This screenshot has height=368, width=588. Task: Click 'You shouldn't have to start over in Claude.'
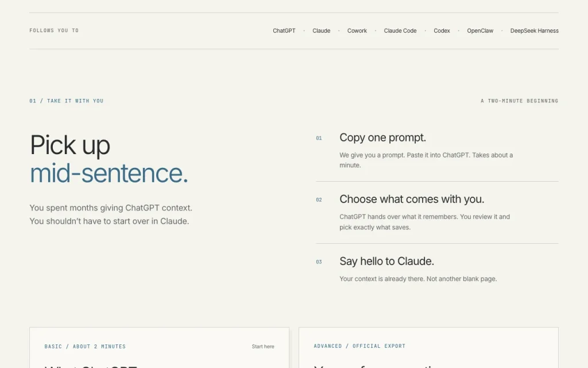click(x=109, y=221)
